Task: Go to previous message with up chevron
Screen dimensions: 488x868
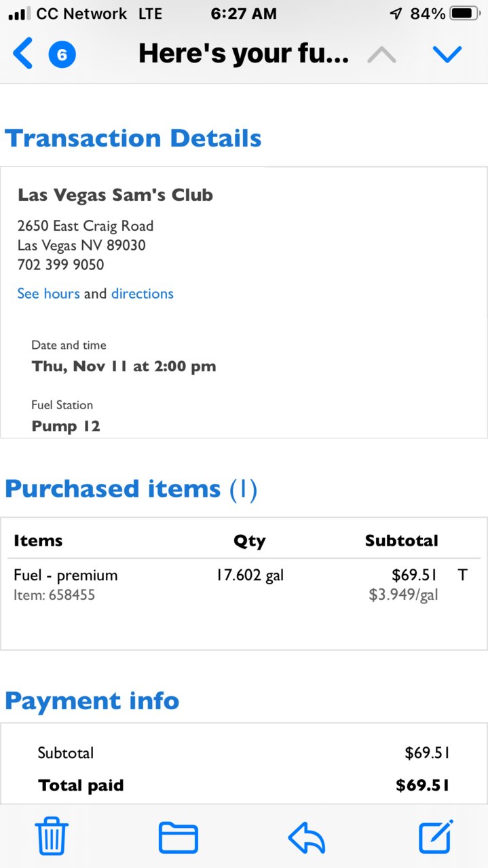Action: [x=382, y=54]
